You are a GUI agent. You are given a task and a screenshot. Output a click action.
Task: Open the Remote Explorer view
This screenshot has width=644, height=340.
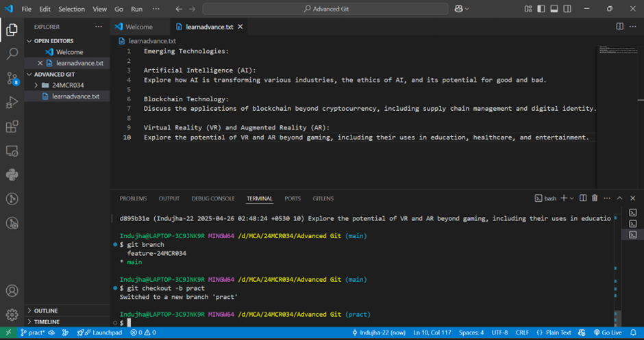coord(12,151)
